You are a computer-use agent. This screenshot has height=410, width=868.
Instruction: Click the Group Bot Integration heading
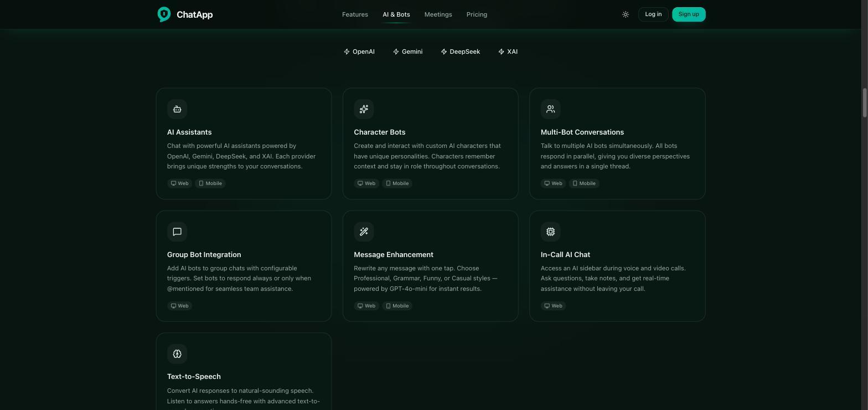pos(204,254)
